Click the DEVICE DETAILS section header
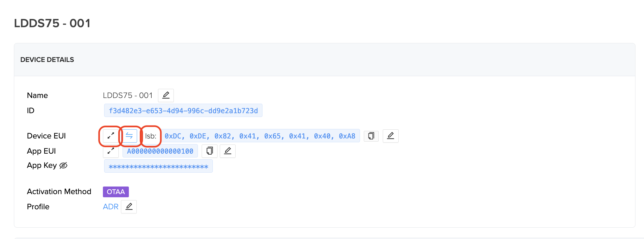The image size is (644, 239). [47, 60]
